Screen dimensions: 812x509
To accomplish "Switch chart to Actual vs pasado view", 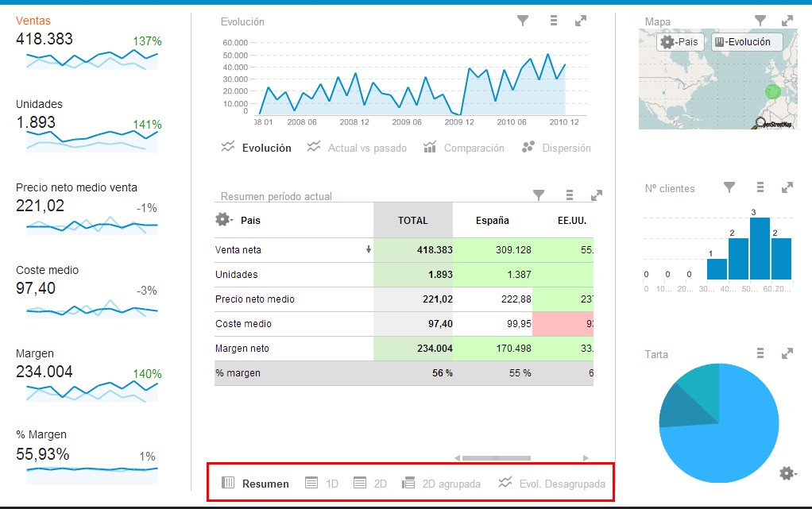I will click(357, 148).
